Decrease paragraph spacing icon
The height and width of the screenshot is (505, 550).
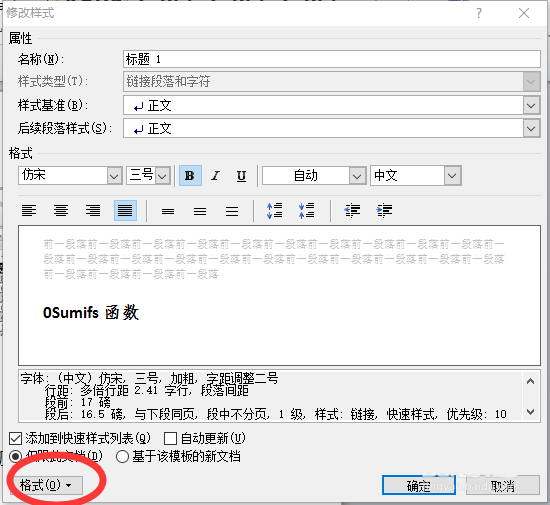point(307,211)
